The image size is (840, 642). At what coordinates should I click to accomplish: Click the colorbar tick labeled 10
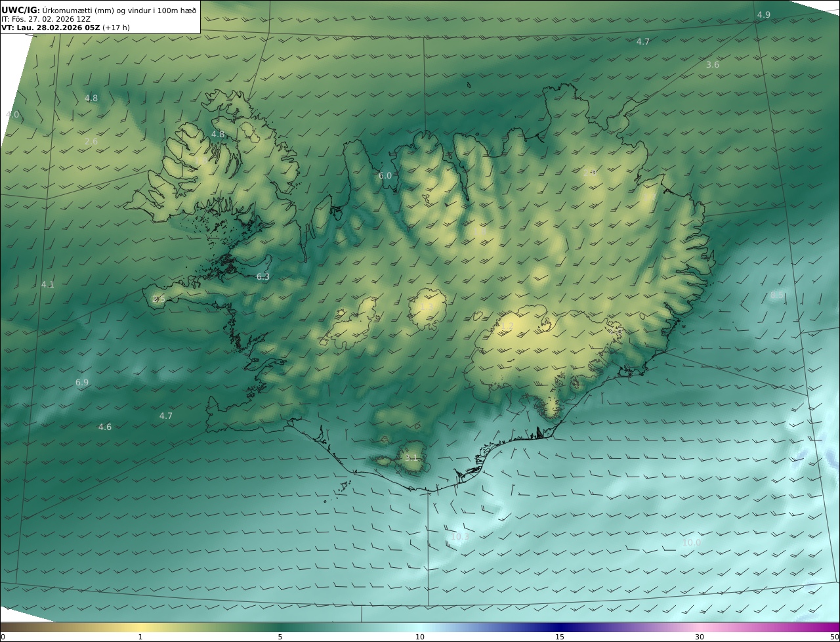coord(420,637)
